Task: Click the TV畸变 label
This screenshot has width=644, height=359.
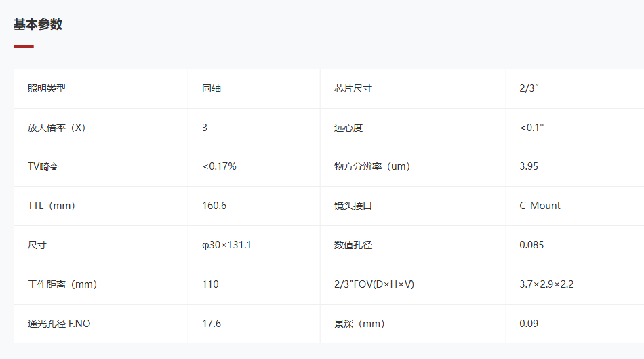Action: pos(43,166)
